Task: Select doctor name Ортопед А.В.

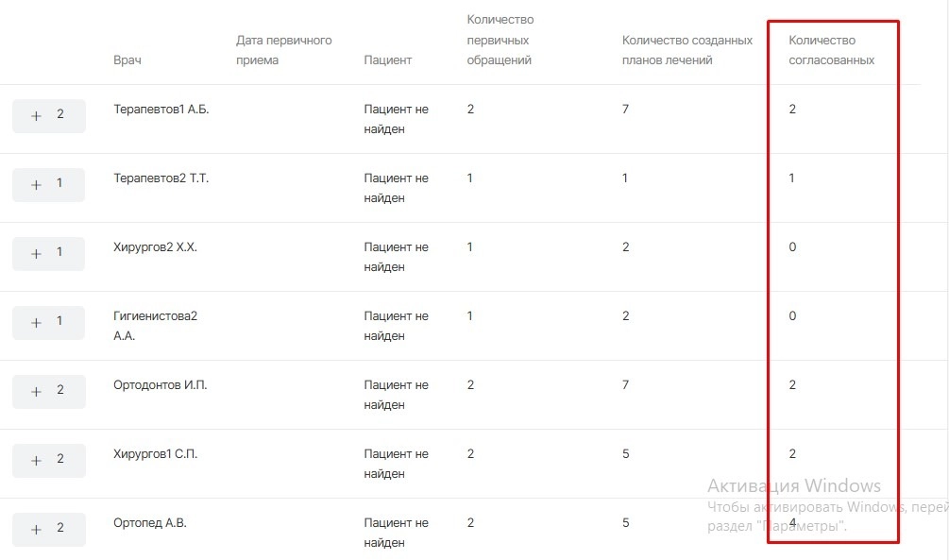Action: (149, 523)
